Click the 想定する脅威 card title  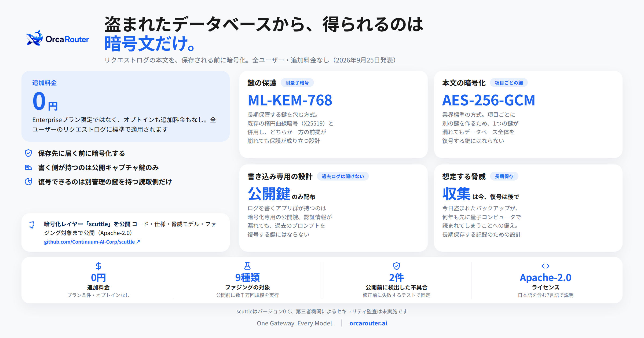464,176
